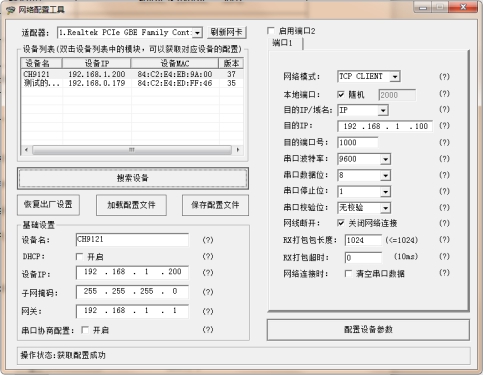The height and width of the screenshot is (376, 484).
Task: Click MAC address 84:C2:E4:EB:9A:00 cell
Action: [x=175, y=74]
